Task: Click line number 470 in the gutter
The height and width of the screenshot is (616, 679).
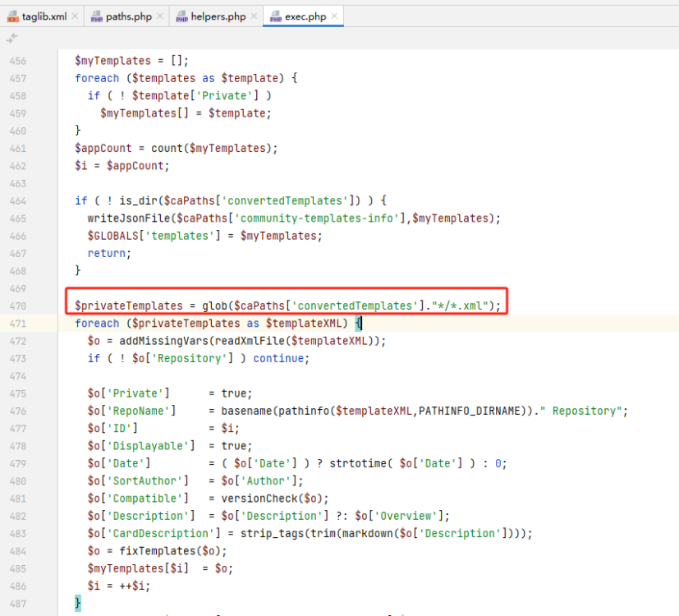Action: click(18, 306)
